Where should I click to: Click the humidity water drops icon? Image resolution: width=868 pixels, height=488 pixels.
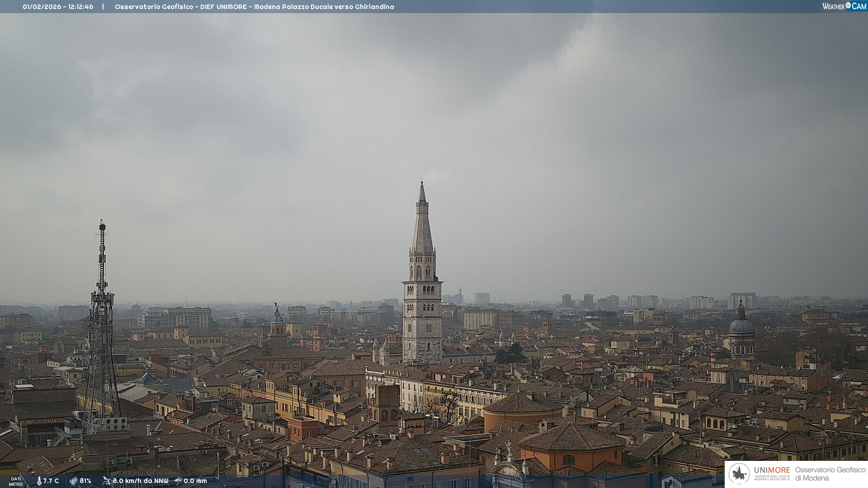(x=73, y=481)
